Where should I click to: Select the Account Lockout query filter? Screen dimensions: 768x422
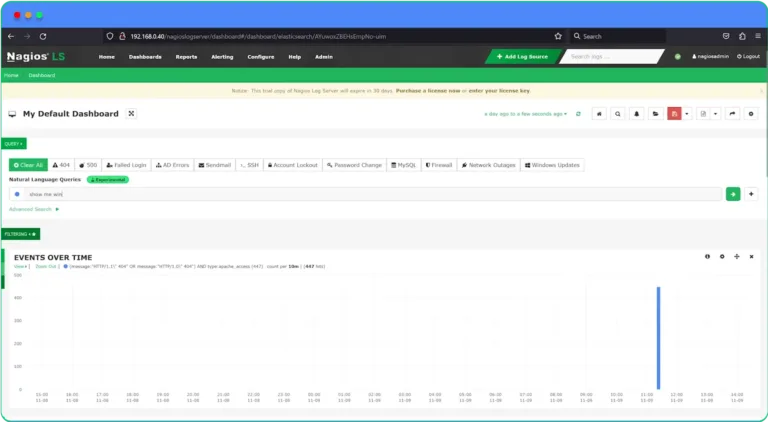click(293, 165)
